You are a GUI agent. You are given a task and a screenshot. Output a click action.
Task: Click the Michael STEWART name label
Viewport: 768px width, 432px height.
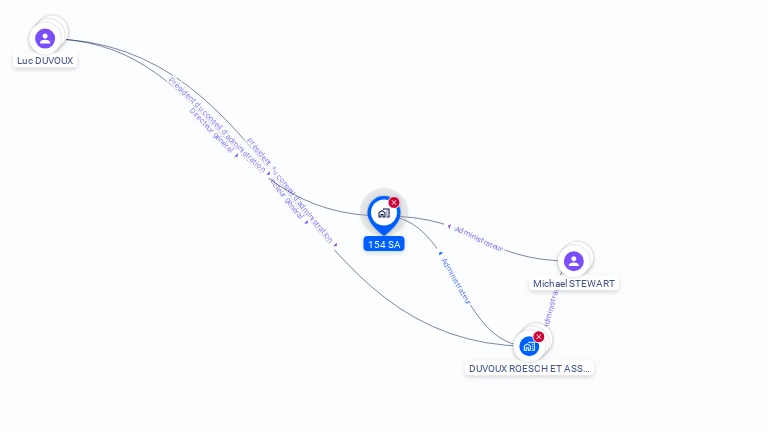point(574,284)
